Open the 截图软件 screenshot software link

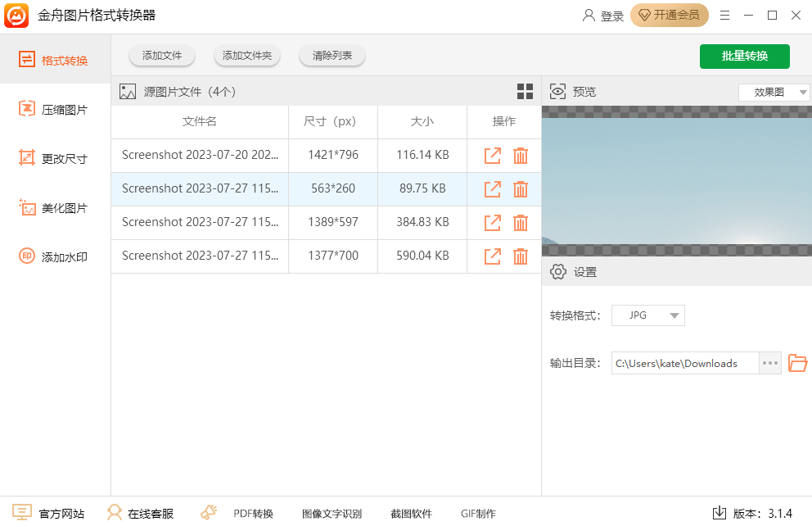point(411,514)
